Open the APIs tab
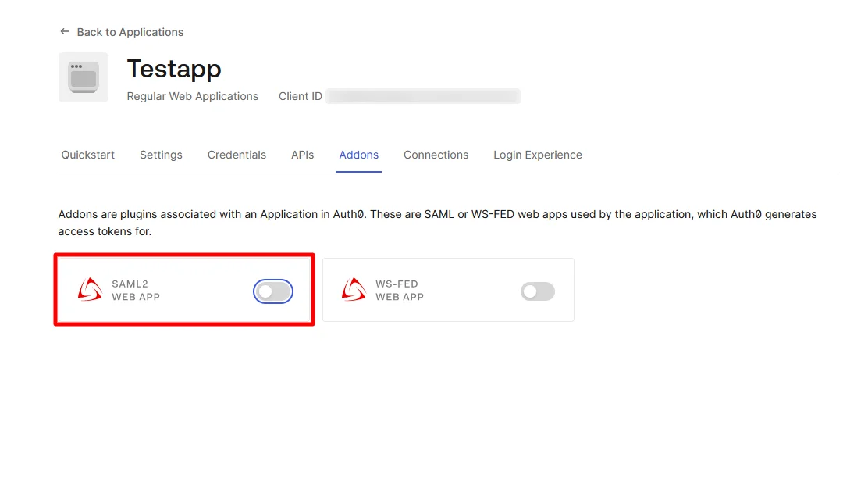 tap(303, 155)
